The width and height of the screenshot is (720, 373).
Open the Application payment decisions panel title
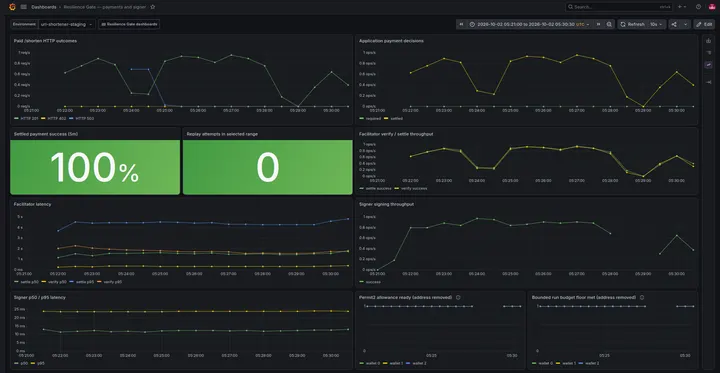coord(391,41)
